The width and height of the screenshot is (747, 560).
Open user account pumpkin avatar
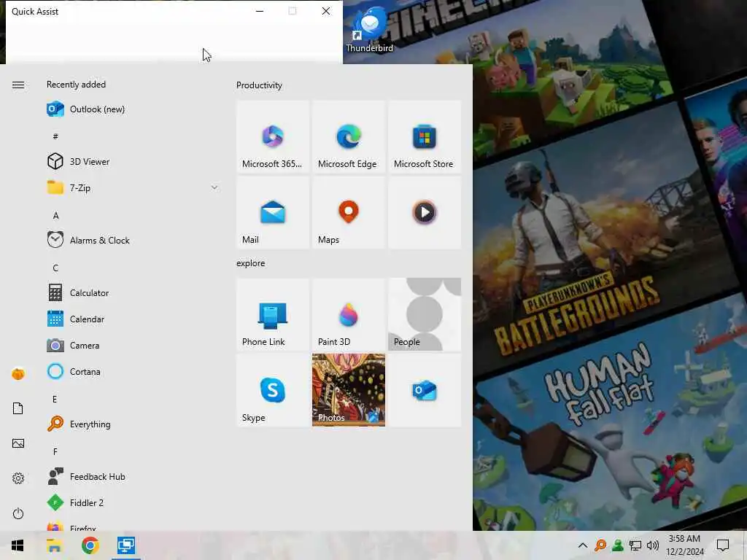pyautogui.click(x=18, y=374)
